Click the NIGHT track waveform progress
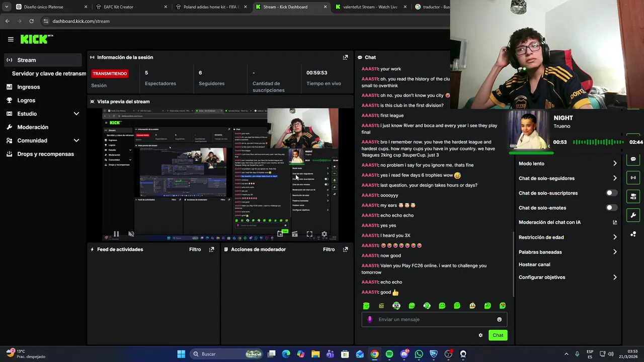 pos(599,142)
